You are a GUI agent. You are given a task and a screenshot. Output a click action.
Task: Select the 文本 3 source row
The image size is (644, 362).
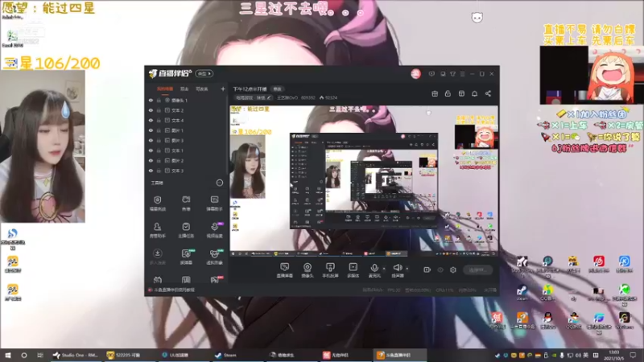tap(187, 171)
